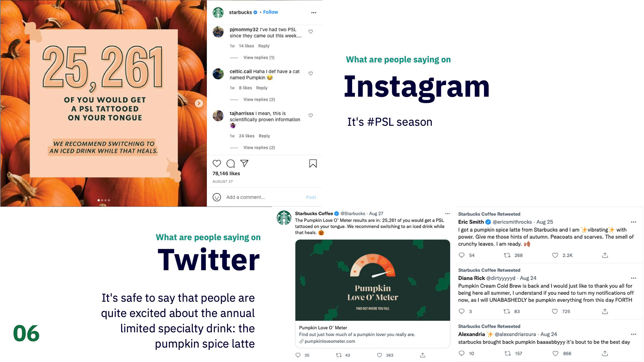644x362 pixels.
Task: Open three-dot menu on Starbucks Instagram header
Action: click(x=314, y=13)
